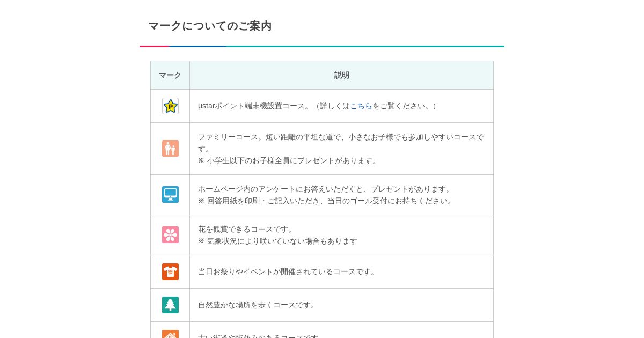Click the 自然豊かな場所を歩くコース description
The height and width of the screenshot is (338, 644).
coord(258,305)
